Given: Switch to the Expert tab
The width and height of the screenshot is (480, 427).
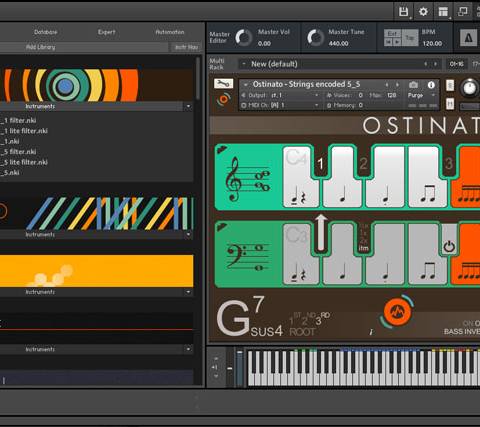Looking at the screenshot, I should tap(106, 32).
